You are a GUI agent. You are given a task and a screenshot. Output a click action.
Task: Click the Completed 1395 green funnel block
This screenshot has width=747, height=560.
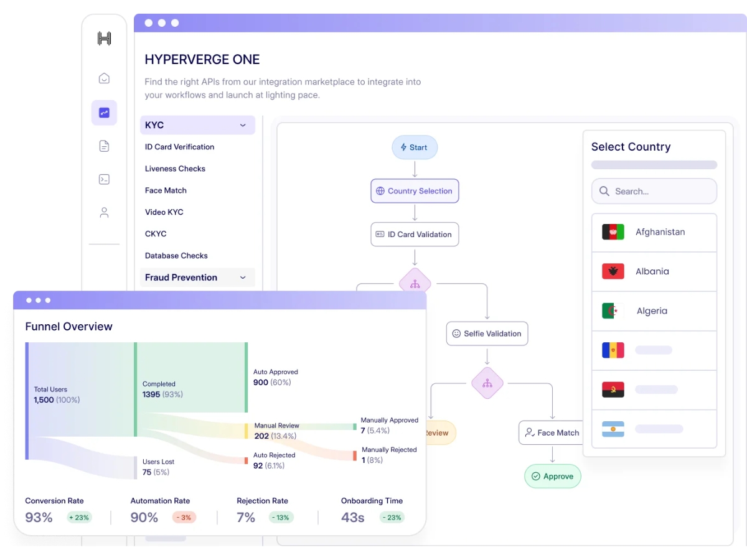click(191, 378)
